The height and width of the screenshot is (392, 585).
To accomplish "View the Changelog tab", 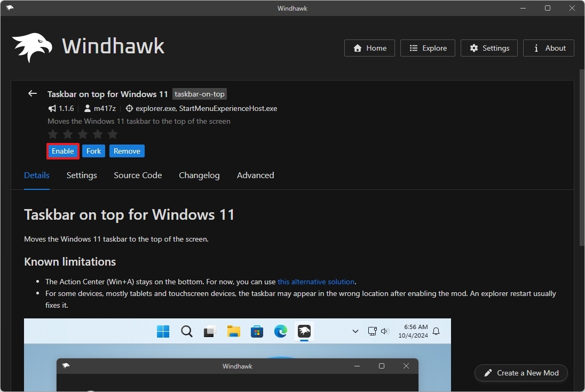I will [x=199, y=175].
